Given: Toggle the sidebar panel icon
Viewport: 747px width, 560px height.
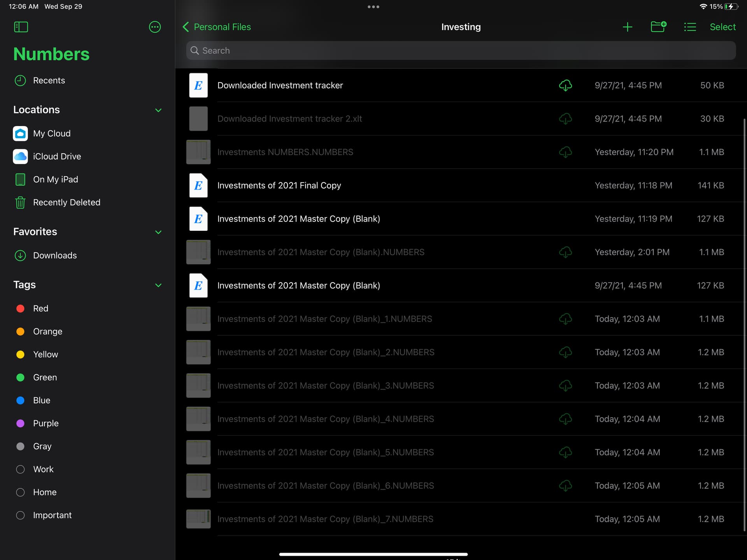Looking at the screenshot, I should tap(21, 27).
